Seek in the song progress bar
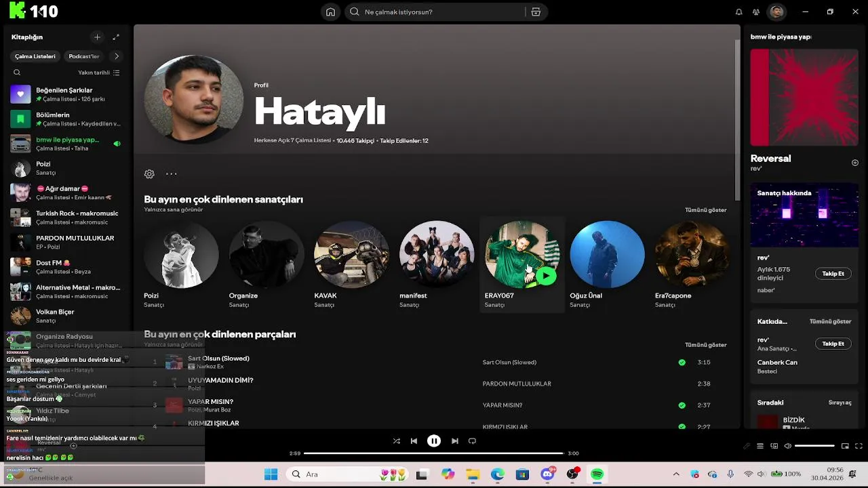 pyautogui.click(x=434, y=453)
